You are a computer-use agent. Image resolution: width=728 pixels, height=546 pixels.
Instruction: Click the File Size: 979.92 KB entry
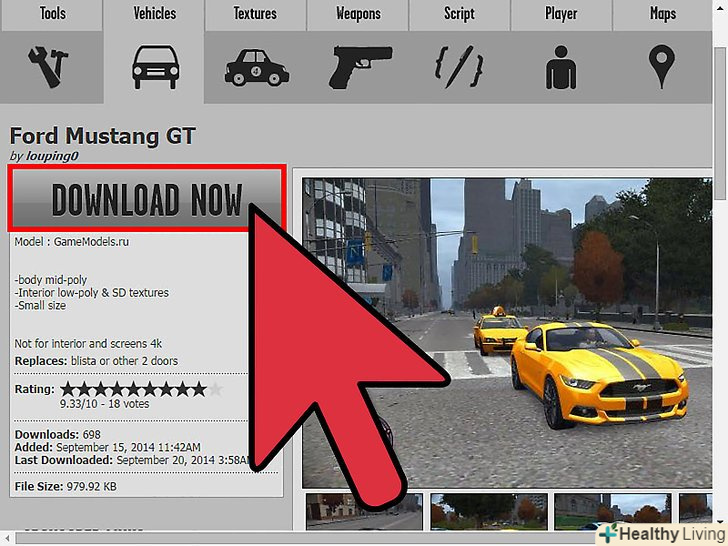tap(65, 486)
